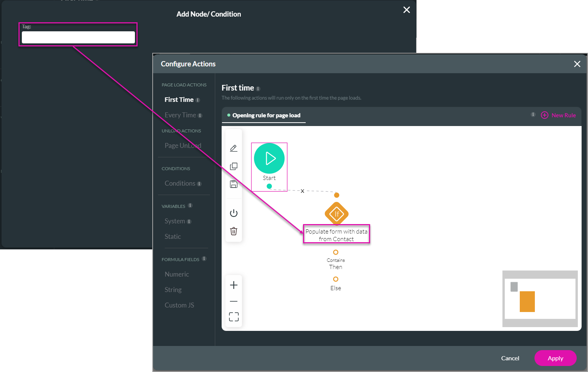Click the save disk icon in canvas toolbar
This screenshot has width=588, height=372.
tap(234, 184)
